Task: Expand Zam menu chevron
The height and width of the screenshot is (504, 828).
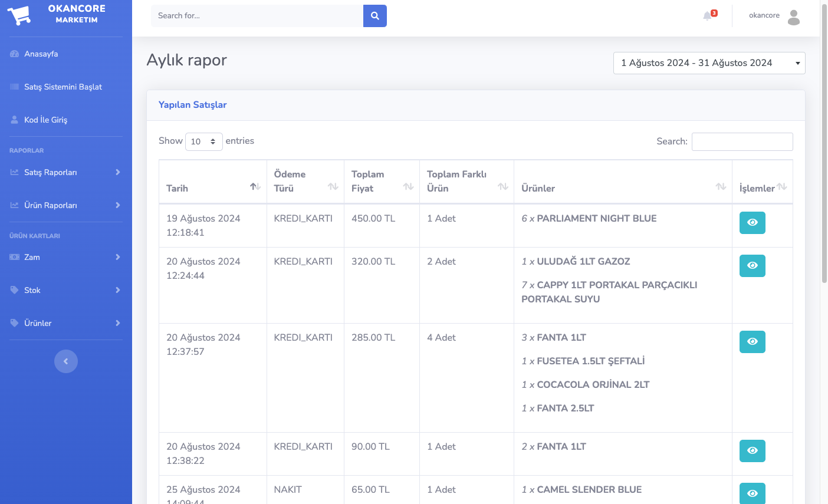Action: pyautogui.click(x=118, y=257)
